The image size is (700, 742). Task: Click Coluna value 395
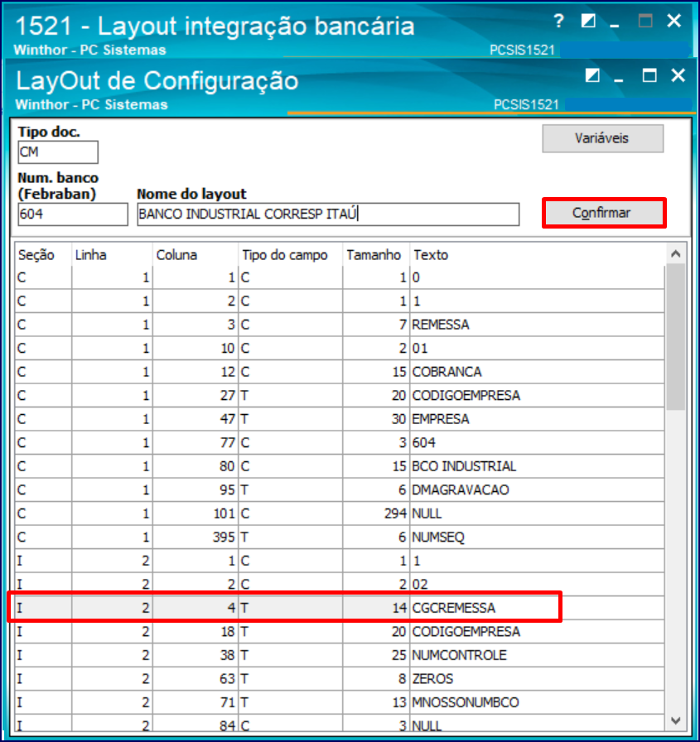[196, 537]
